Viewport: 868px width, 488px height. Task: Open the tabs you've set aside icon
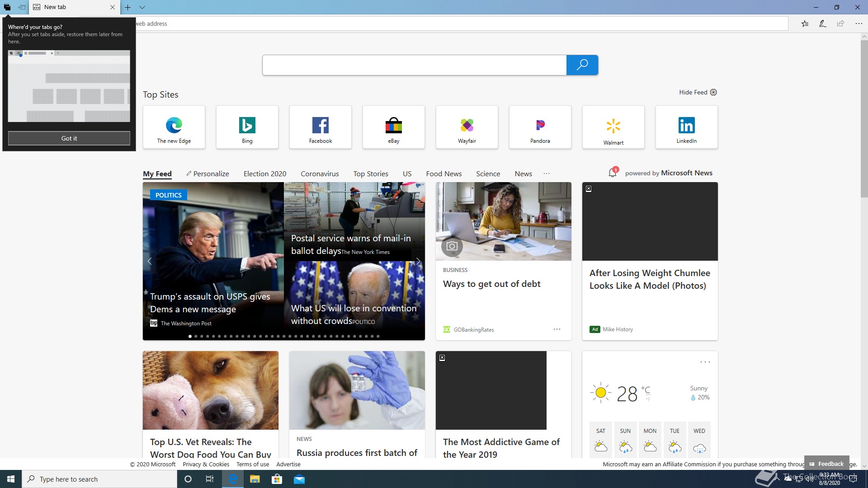pyautogui.click(x=7, y=7)
